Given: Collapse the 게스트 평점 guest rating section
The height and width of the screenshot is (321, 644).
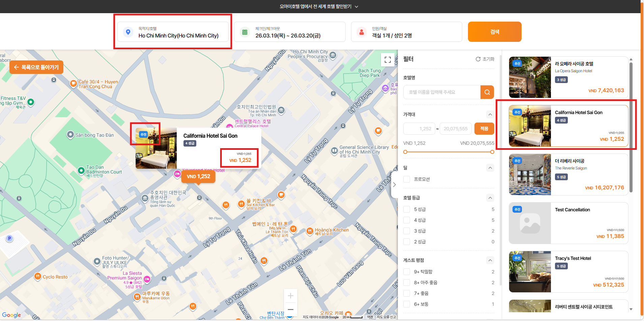Looking at the screenshot, I should 490,260.
